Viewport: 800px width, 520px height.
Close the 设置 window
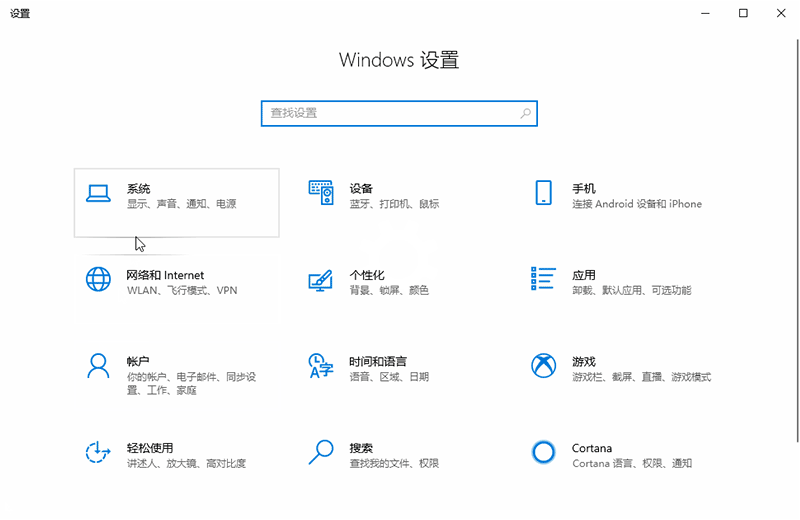[x=778, y=14]
